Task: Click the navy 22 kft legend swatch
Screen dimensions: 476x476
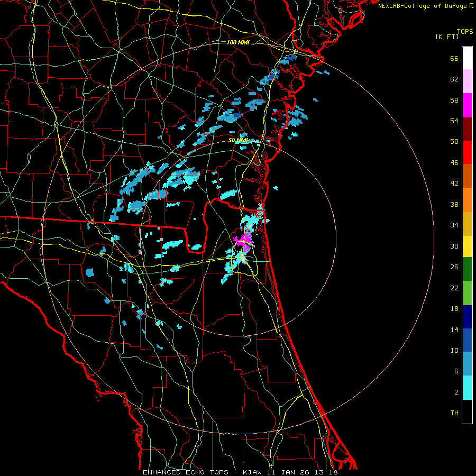Action: 467,317
